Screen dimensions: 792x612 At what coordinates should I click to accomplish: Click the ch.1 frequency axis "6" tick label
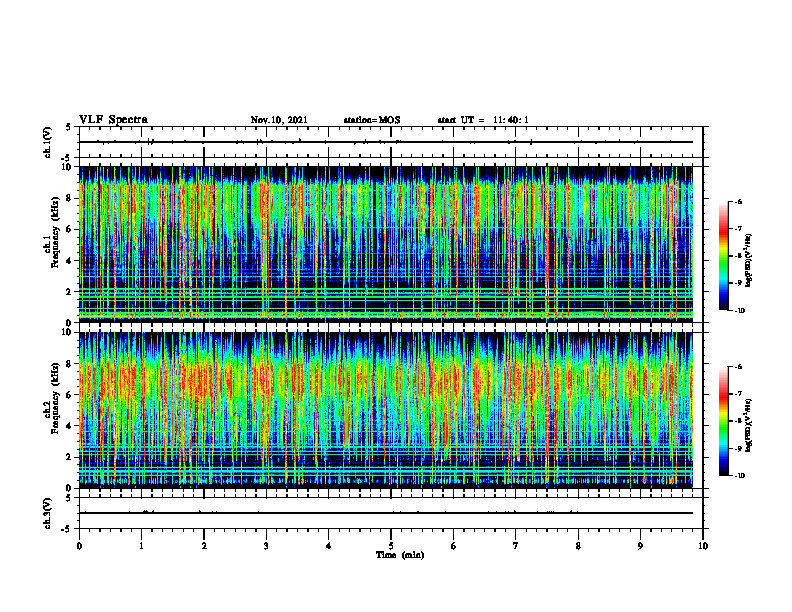(69, 229)
